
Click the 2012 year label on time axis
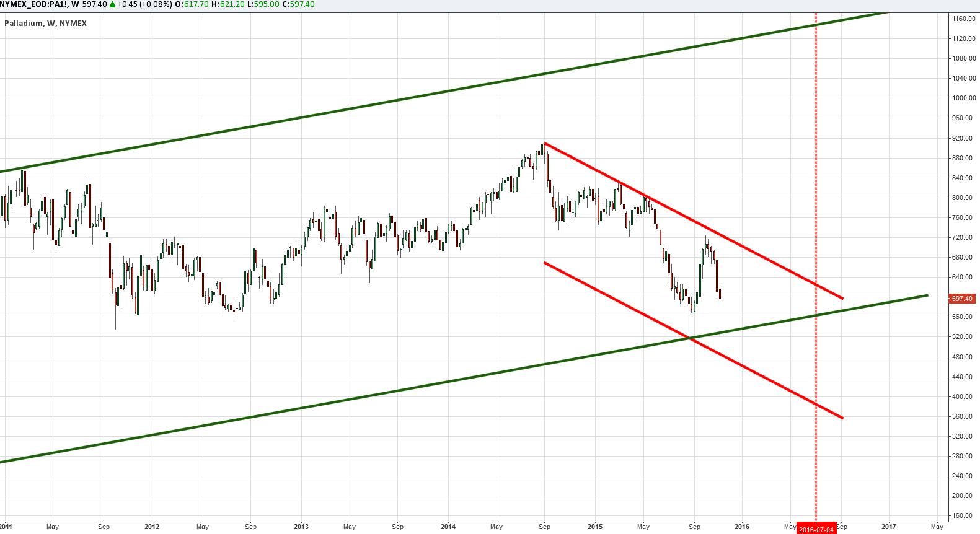[151, 527]
